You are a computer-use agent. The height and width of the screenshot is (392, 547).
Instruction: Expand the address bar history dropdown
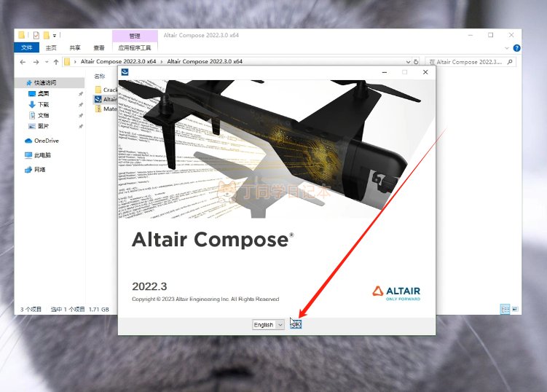pyautogui.click(x=408, y=62)
